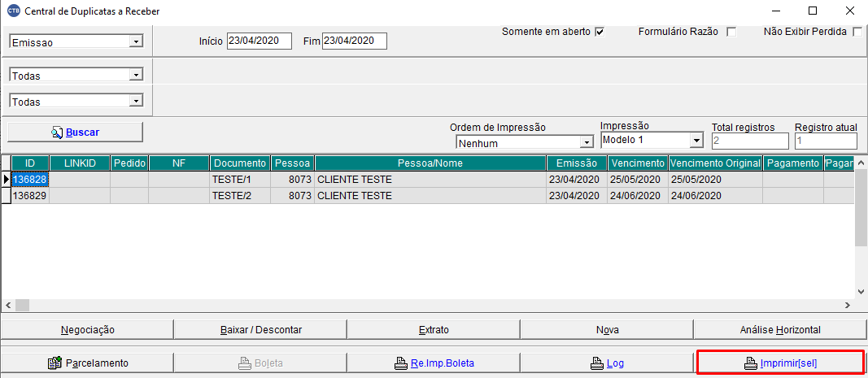The height and width of the screenshot is (378, 868).
Task: Click Imprimir[sel] print button
Action: pos(780,363)
